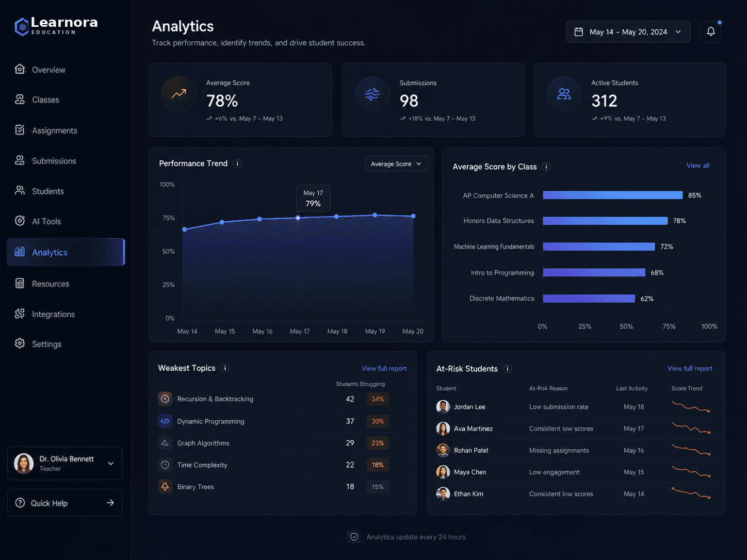Open At-Risk Students full report link
Image resolution: width=747 pixels, height=560 pixels.
point(690,368)
